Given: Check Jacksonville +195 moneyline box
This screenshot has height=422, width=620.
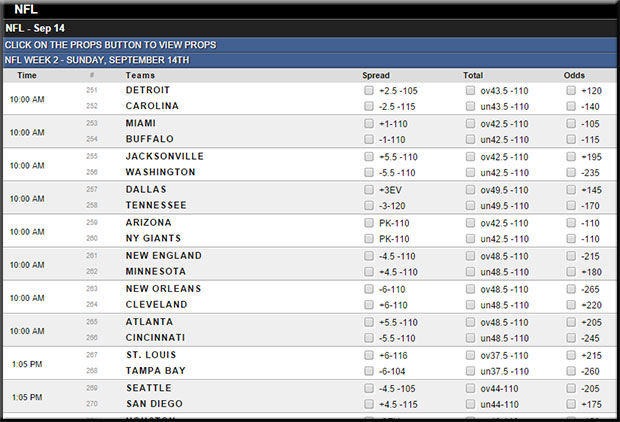Looking at the screenshot, I should coord(571,157).
